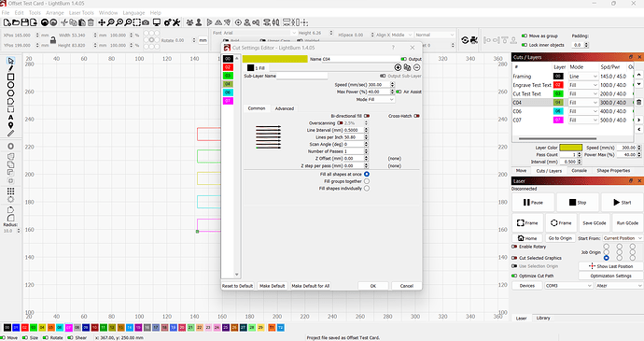Select the Create Text tool
The image size is (644, 341).
[10, 117]
